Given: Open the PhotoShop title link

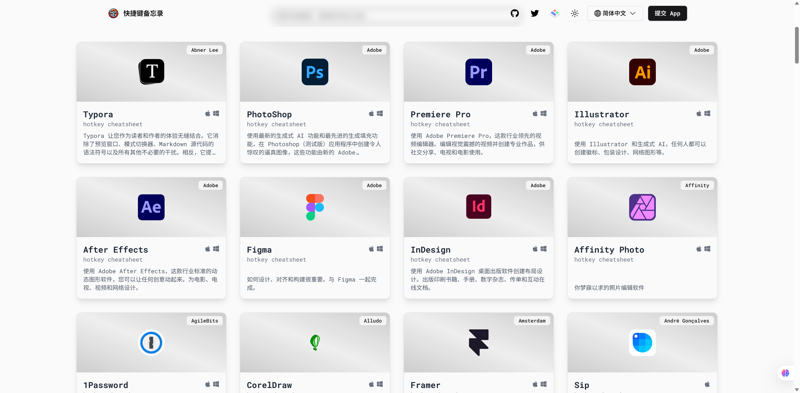Looking at the screenshot, I should point(269,114).
